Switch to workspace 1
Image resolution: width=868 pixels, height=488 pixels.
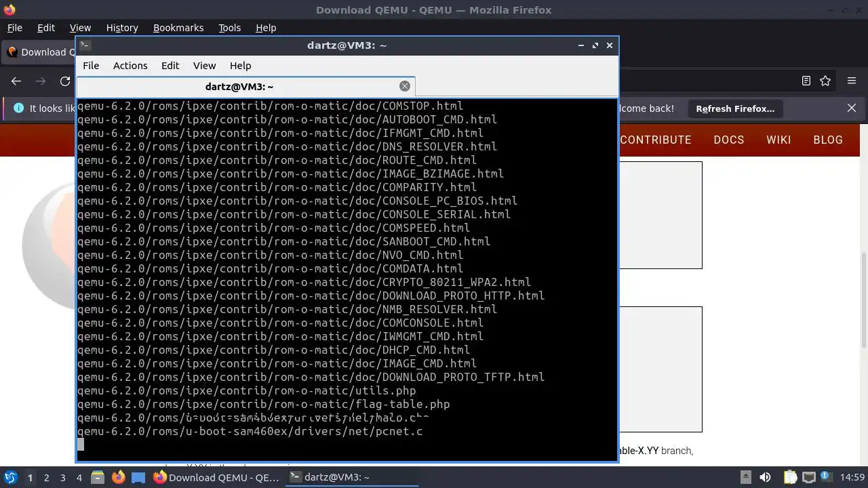(x=30, y=478)
